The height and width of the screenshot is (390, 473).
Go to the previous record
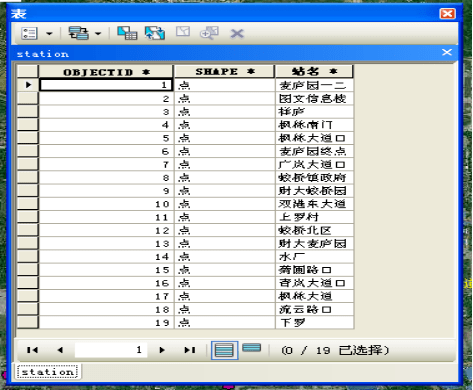pos(60,350)
